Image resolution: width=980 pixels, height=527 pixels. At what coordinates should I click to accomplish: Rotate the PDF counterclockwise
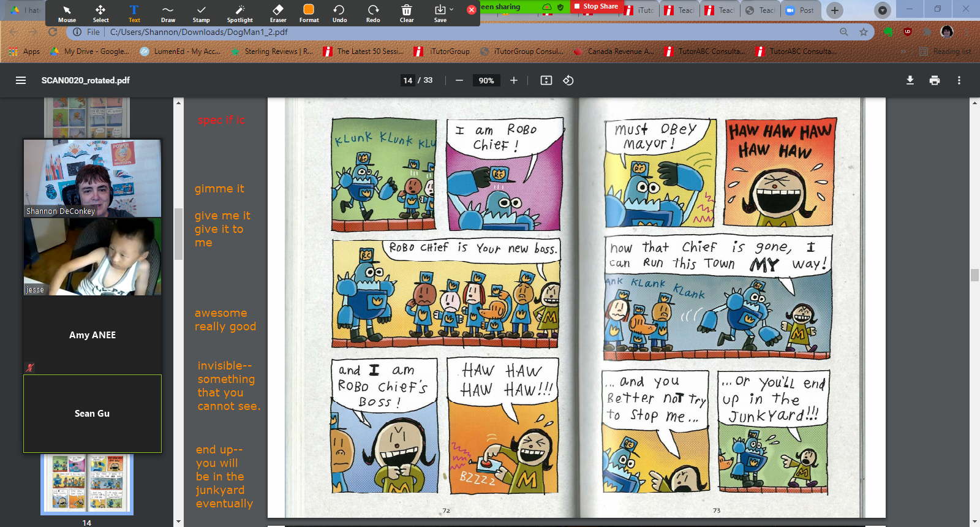[568, 80]
